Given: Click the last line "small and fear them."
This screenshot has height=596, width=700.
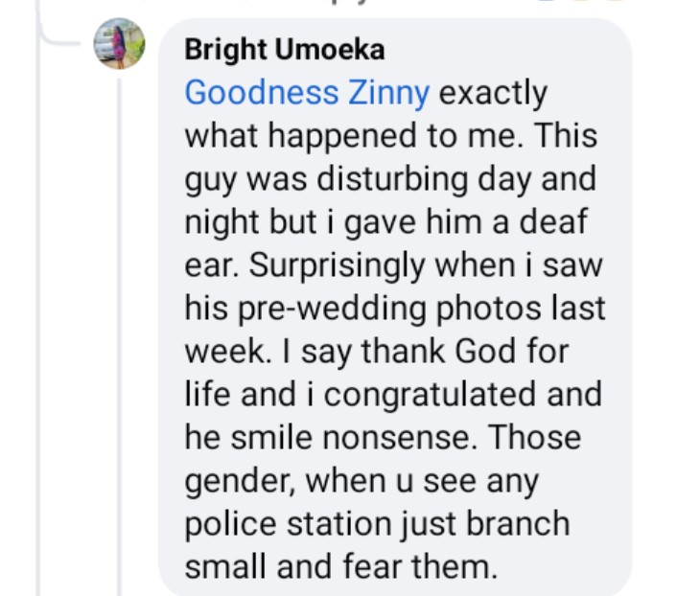Looking at the screenshot, I should tap(340, 567).
